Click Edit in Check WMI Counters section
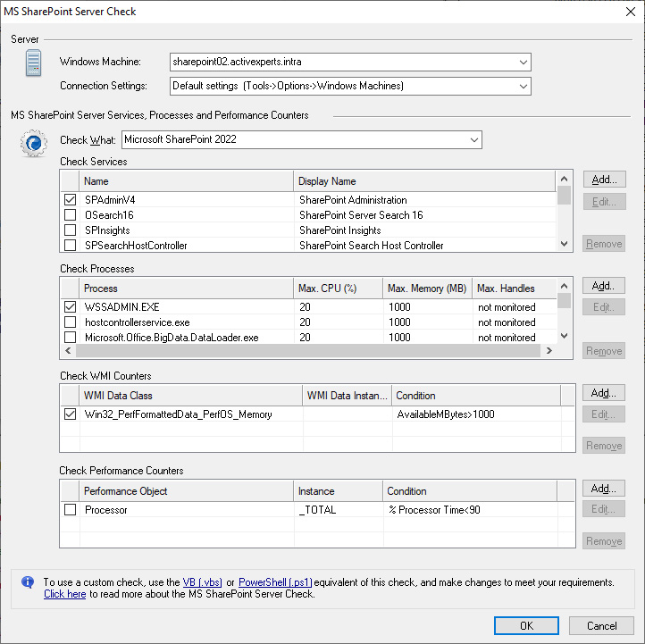The height and width of the screenshot is (644, 645). click(x=604, y=414)
